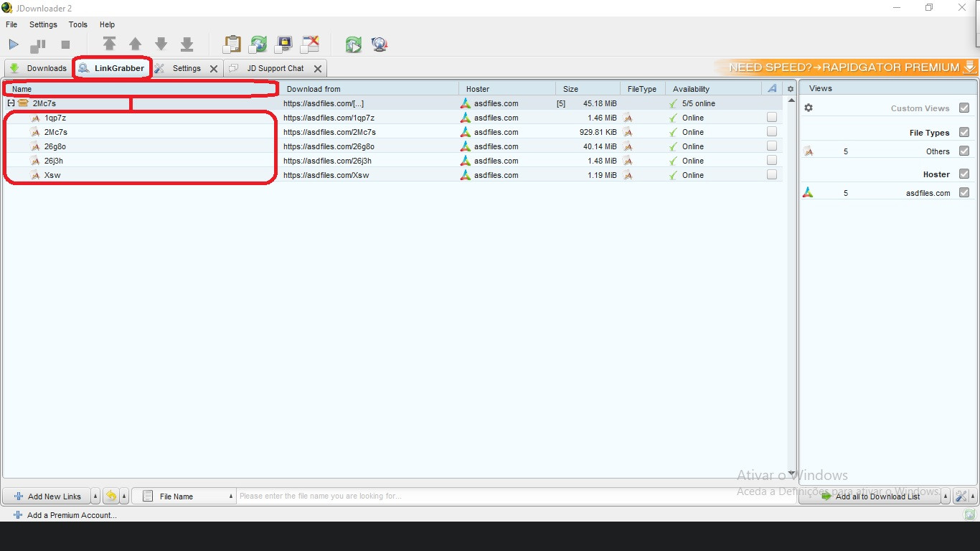Screen dimensions: 980x551
Task: Close the Settings tab
Action: pyautogui.click(x=214, y=69)
